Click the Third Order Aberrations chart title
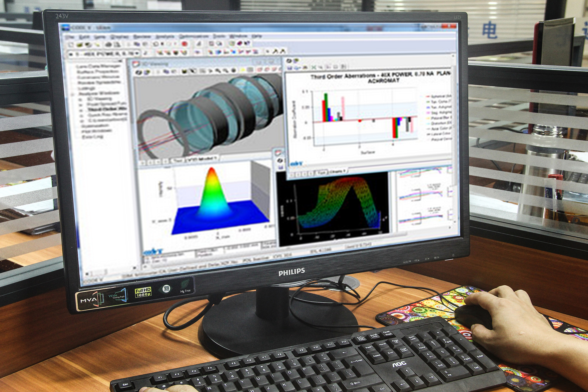588x392 pixels. [x=381, y=77]
